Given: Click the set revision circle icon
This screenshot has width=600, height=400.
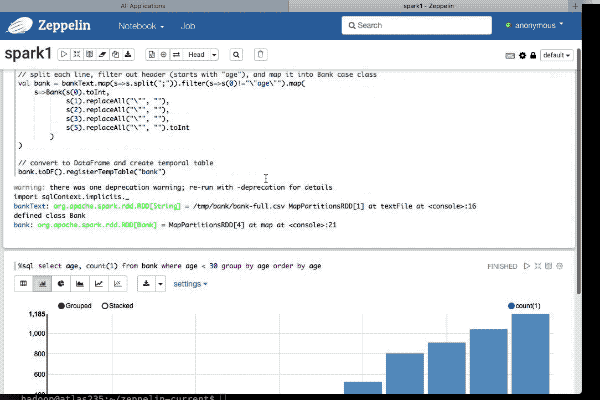Looking at the screenshot, I should click(163, 54).
